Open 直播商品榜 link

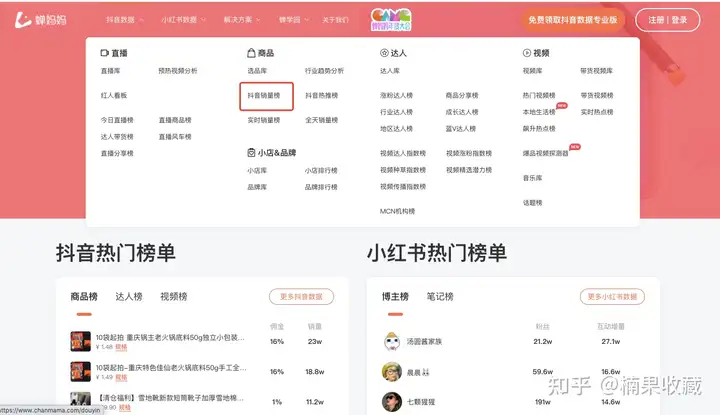pos(174,120)
